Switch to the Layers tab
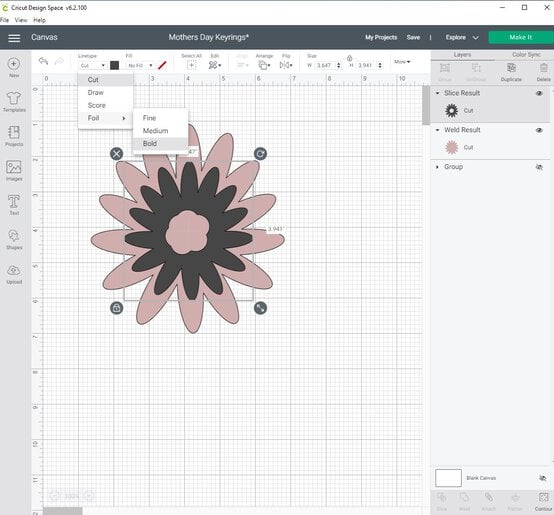Viewport: 554px width, 515px height. 462,55
